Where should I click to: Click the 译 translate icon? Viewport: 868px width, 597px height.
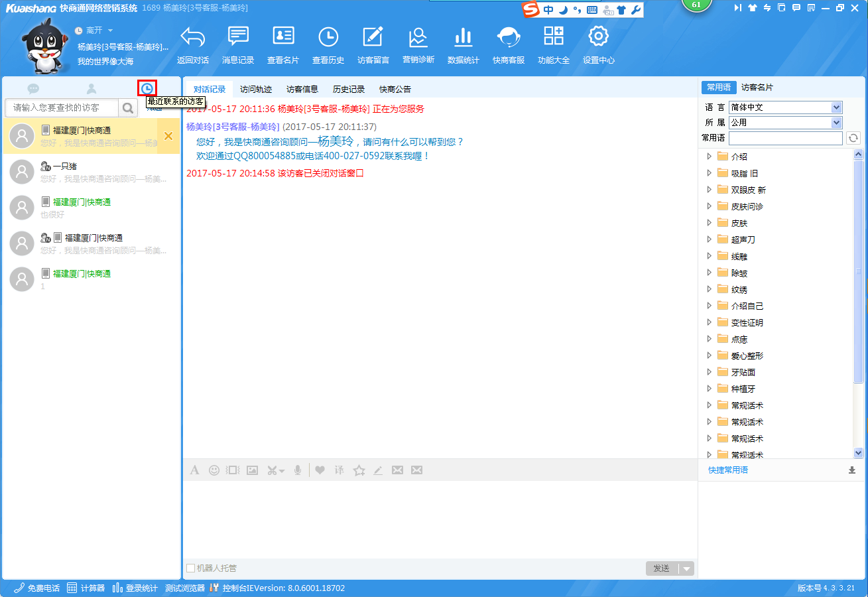click(339, 470)
